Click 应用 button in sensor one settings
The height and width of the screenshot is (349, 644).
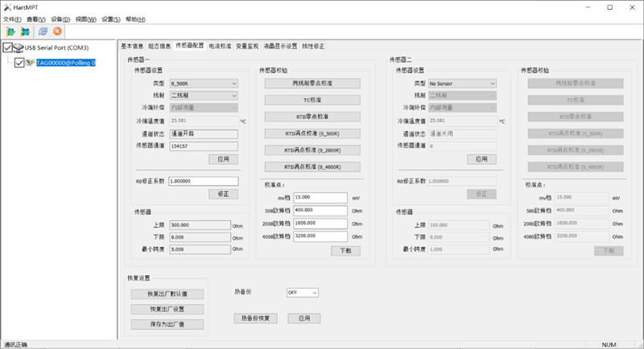point(224,159)
